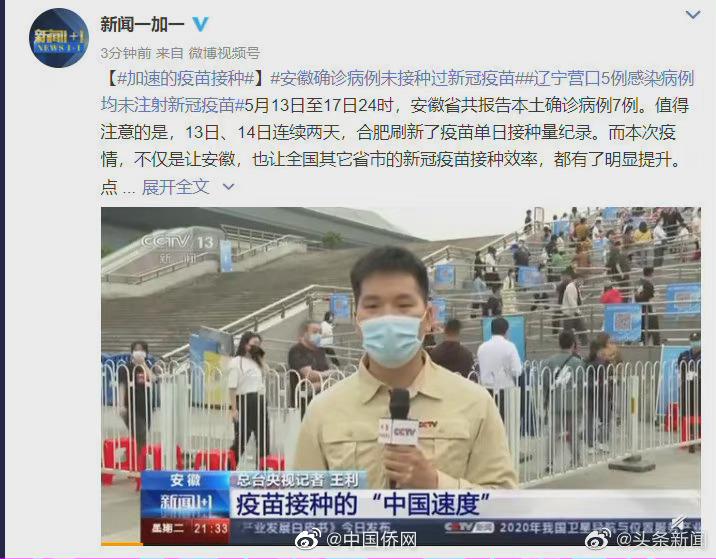
Task: Open the 微博视频号 source link
Action: click(224, 53)
